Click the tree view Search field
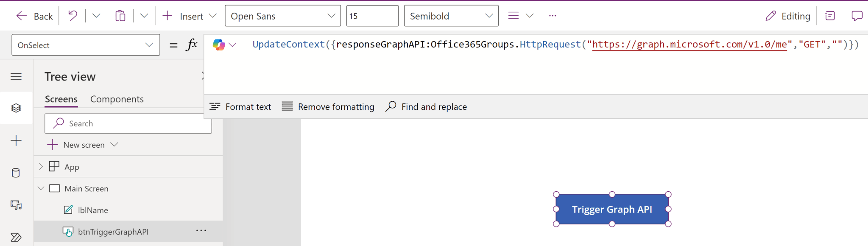Screen dimensions: 868x246 pos(131,123)
